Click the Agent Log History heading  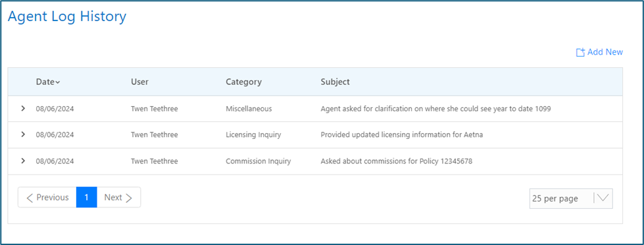click(67, 17)
